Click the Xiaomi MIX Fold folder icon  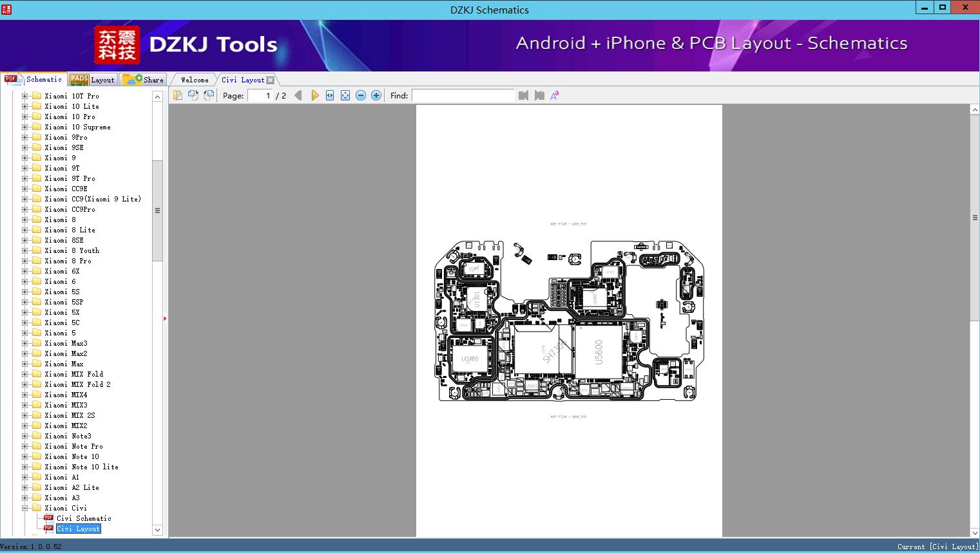(x=37, y=374)
